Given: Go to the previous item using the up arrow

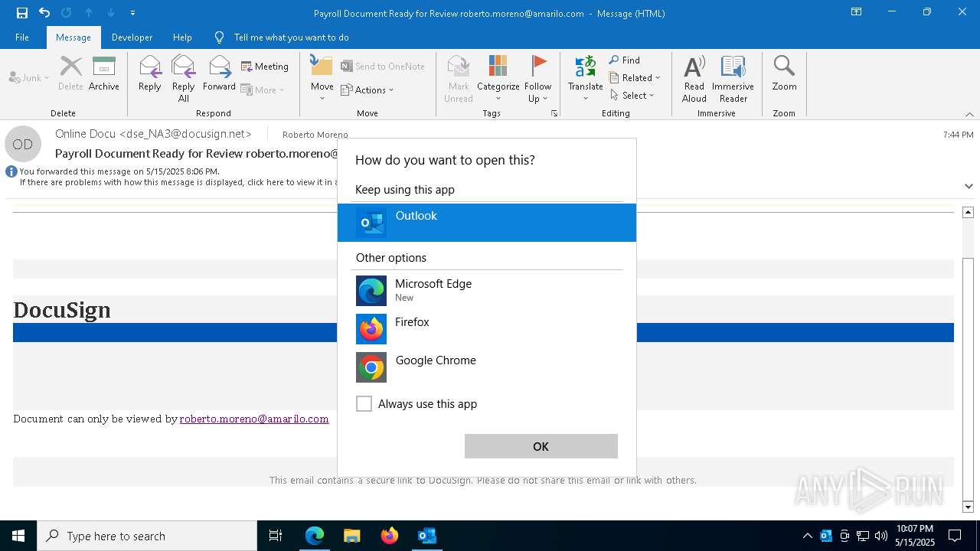Looking at the screenshot, I should pos(88,13).
